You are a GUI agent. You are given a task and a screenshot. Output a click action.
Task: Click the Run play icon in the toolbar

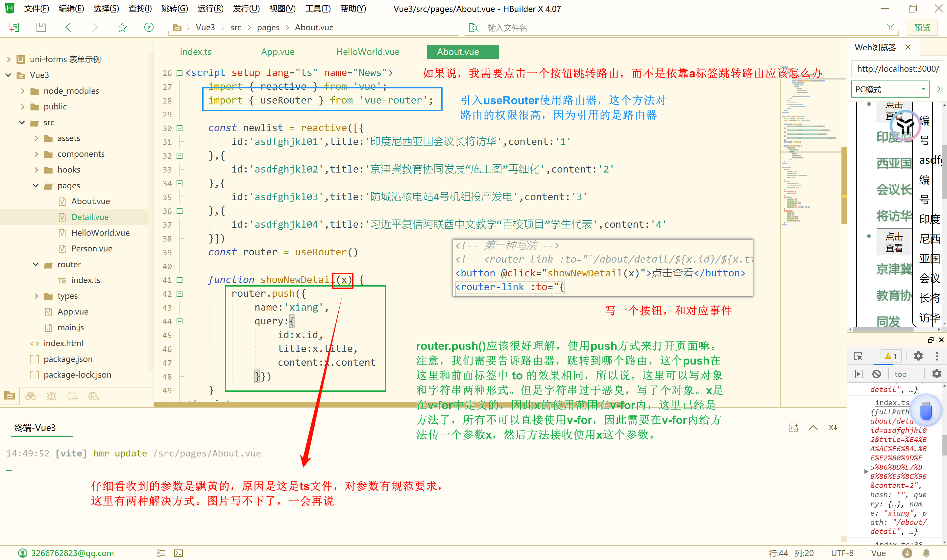(149, 27)
